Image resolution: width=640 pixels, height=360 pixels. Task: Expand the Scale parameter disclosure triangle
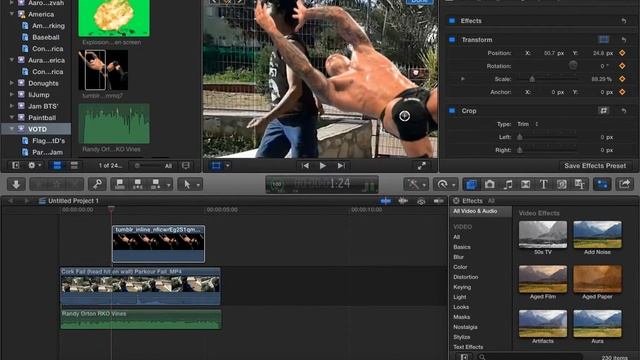tap(462, 79)
